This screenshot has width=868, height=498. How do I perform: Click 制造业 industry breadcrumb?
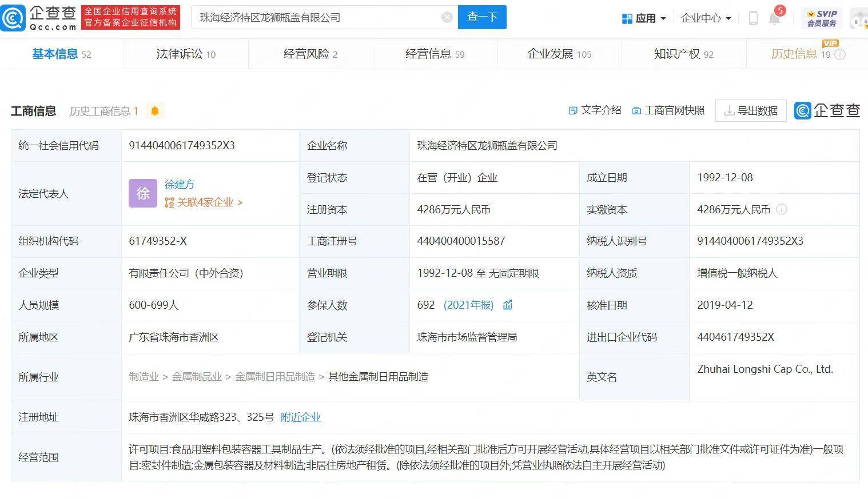click(x=144, y=377)
